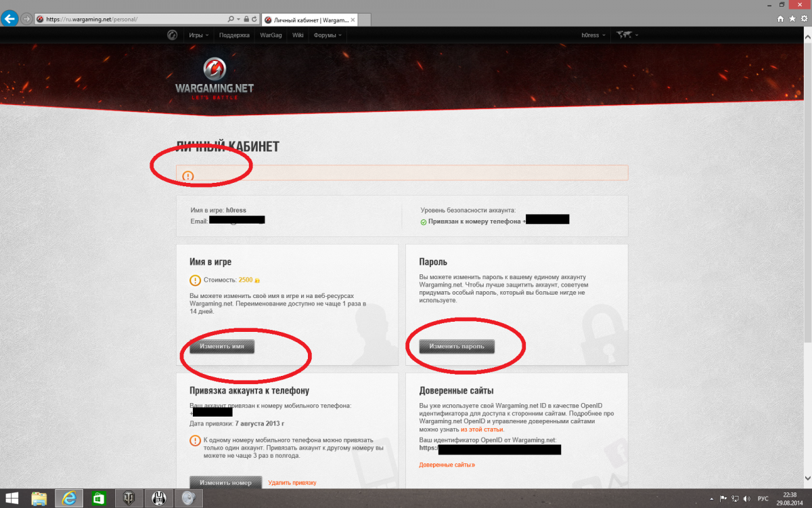
Task: Click the 2500 cost value
Action: [x=245, y=280]
